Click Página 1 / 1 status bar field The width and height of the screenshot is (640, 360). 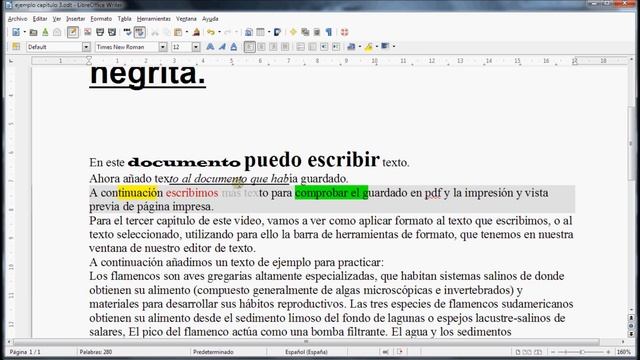[25, 352]
